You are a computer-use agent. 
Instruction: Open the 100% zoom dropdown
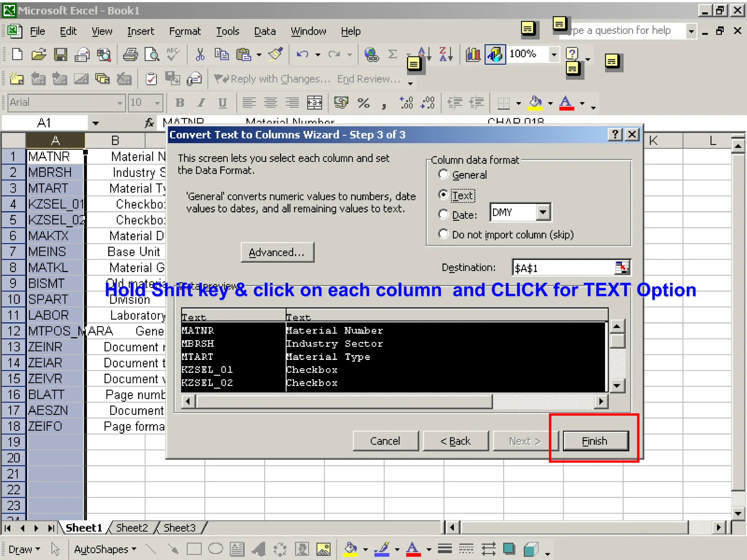pos(554,55)
